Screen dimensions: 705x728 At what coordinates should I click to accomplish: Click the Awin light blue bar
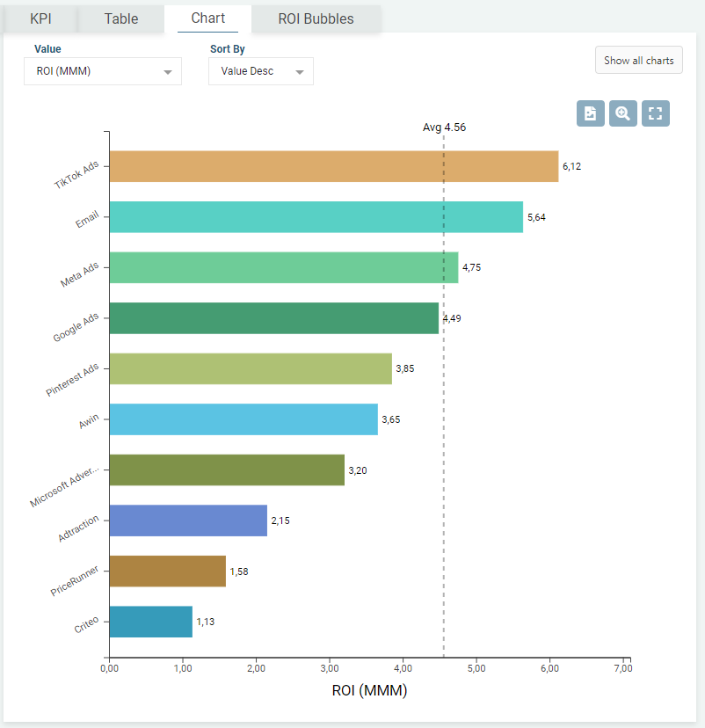tap(243, 419)
